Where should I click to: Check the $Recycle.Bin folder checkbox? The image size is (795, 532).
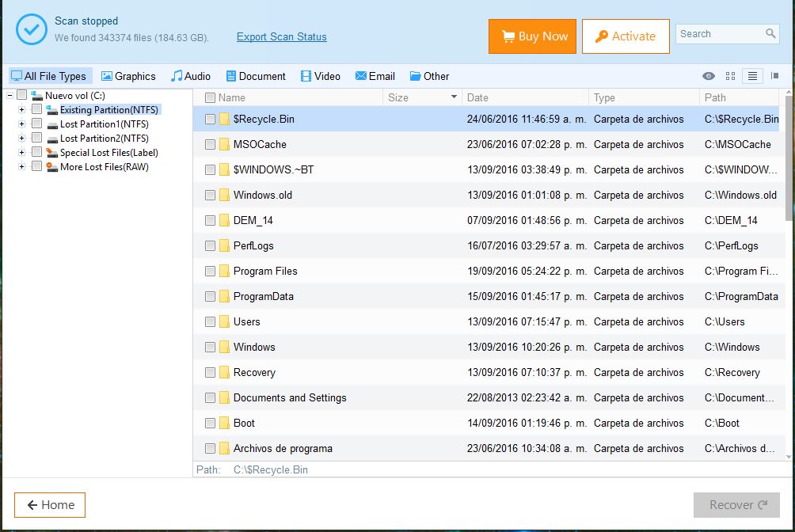pyautogui.click(x=209, y=119)
